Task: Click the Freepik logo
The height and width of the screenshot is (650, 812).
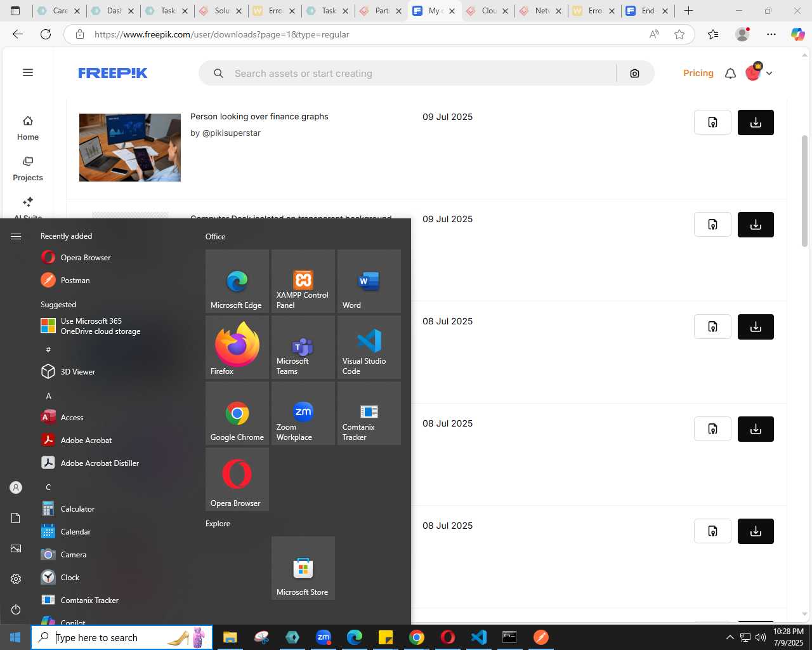Action: click(x=113, y=73)
